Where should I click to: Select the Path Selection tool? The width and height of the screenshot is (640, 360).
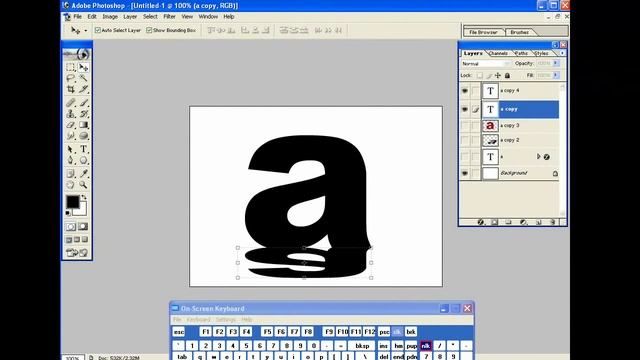tap(71, 149)
